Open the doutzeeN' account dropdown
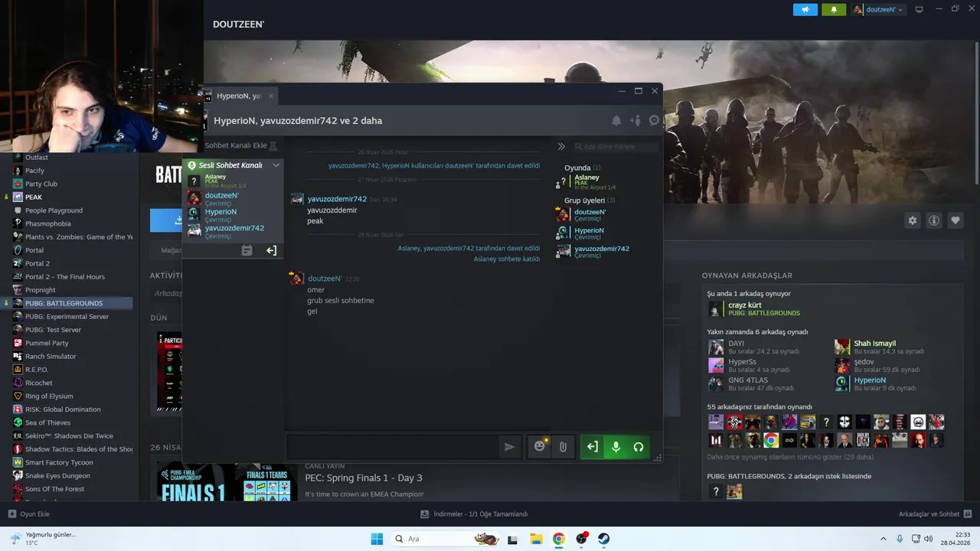The height and width of the screenshot is (551, 980). pyautogui.click(x=878, y=9)
